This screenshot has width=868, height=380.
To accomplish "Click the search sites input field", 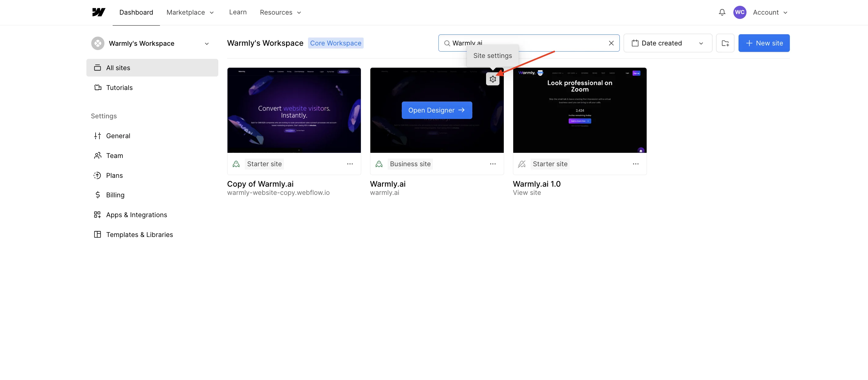I will pyautogui.click(x=528, y=43).
